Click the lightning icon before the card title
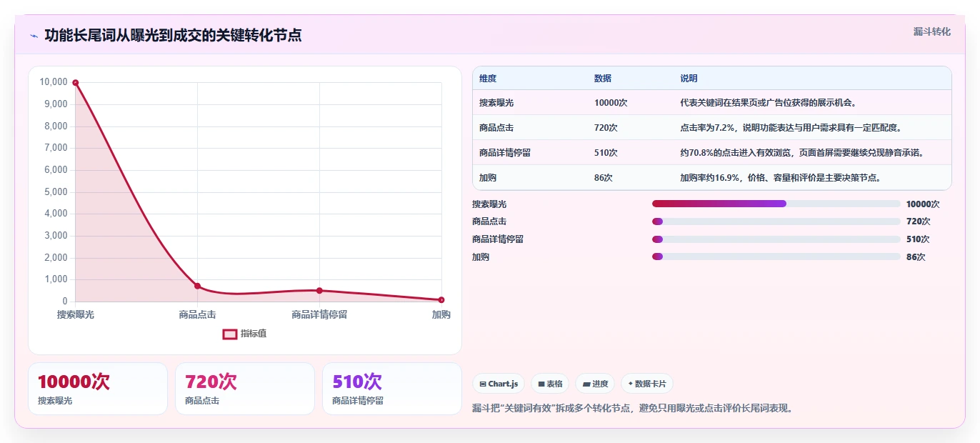The image size is (980, 443). [34, 36]
